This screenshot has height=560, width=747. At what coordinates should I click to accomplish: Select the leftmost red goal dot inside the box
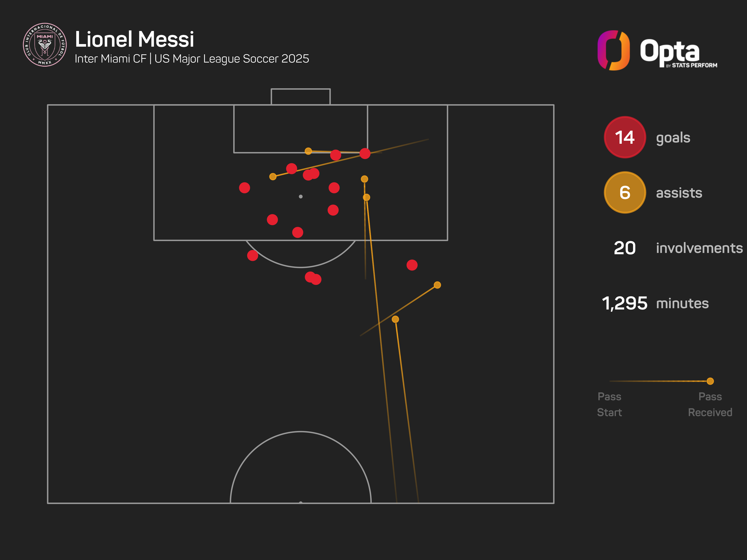244,188
